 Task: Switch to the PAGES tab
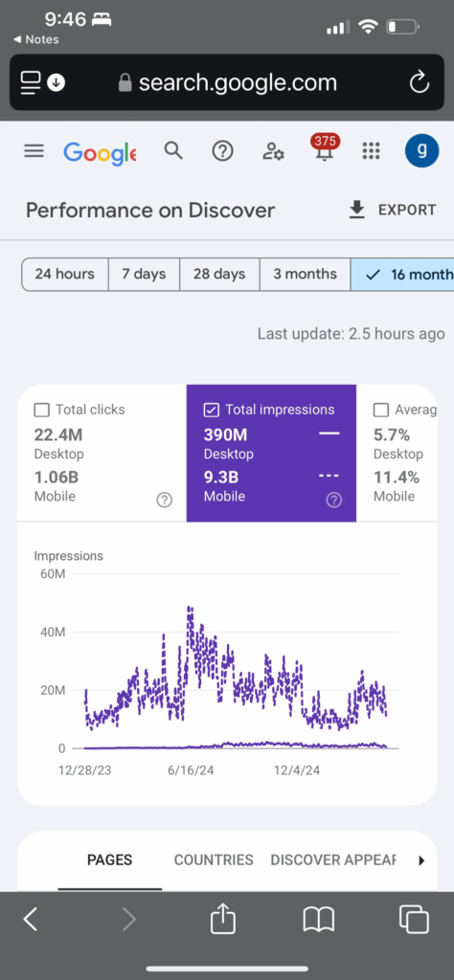[x=109, y=860]
